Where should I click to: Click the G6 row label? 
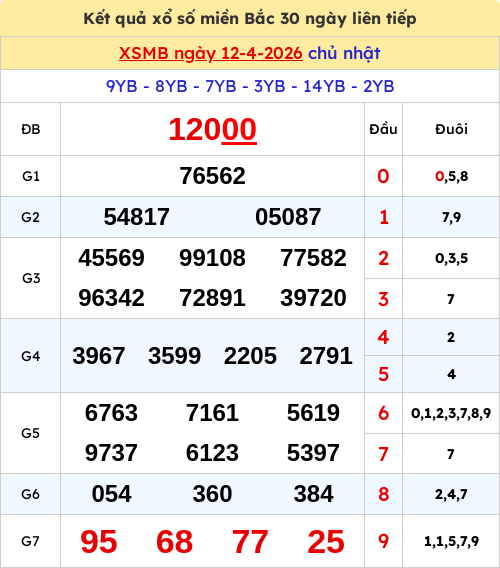[x=30, y=494]
